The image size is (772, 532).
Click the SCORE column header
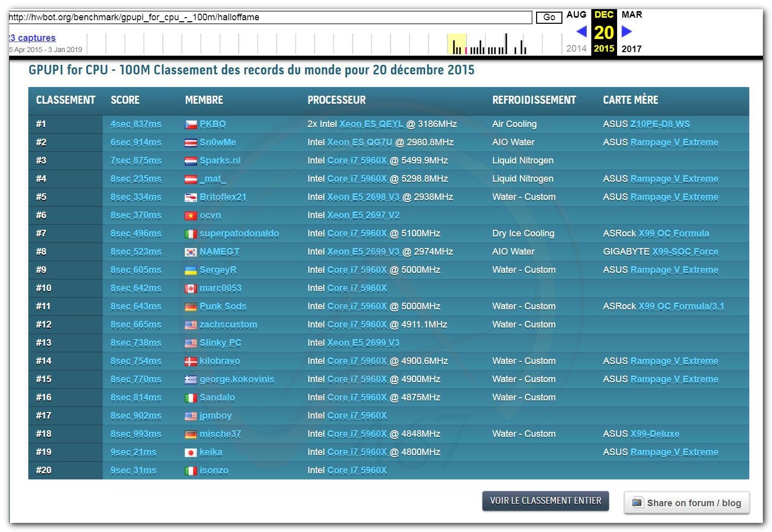tap(125, 100)
